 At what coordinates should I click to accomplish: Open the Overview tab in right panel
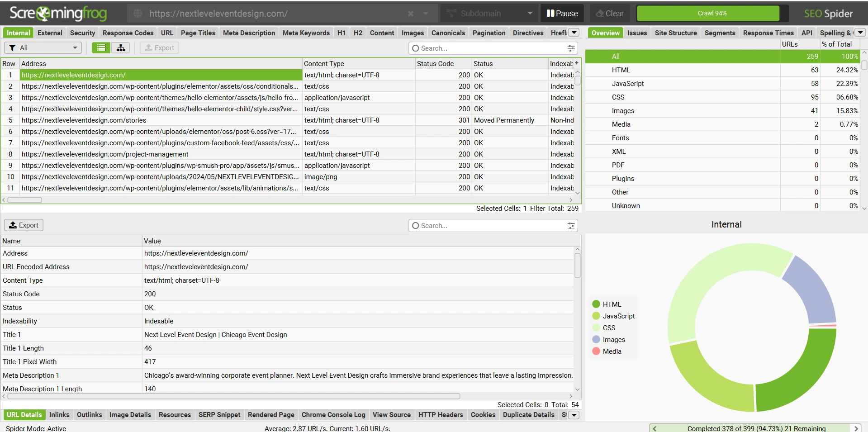tap(606, 33)
